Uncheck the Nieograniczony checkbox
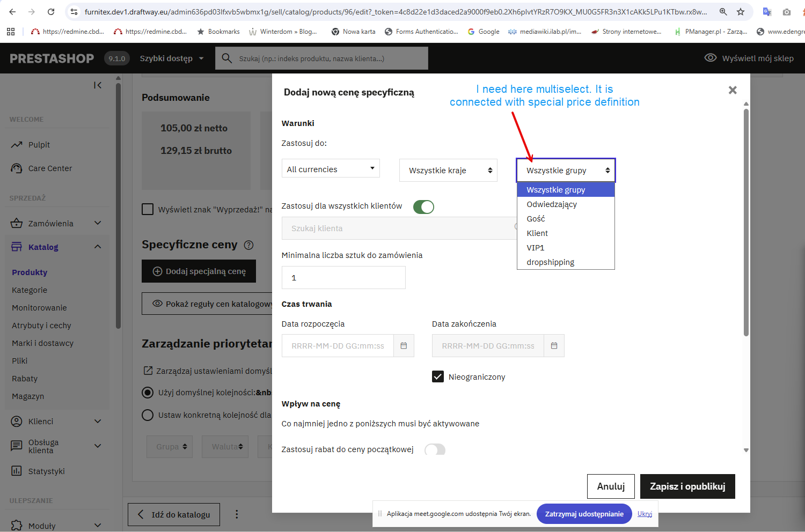Screen dimensions: 805x532 (x=438, y=376)
